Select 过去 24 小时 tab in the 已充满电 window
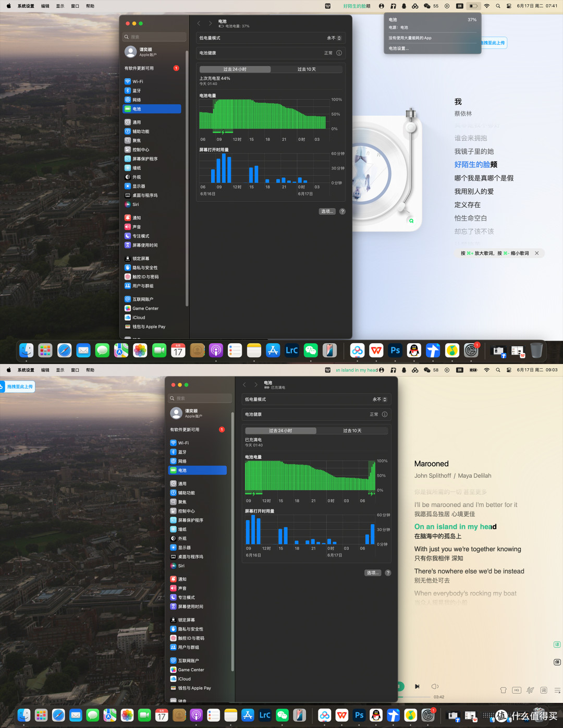The width and height of the screenshot is (563, 728). pos(280,430)
